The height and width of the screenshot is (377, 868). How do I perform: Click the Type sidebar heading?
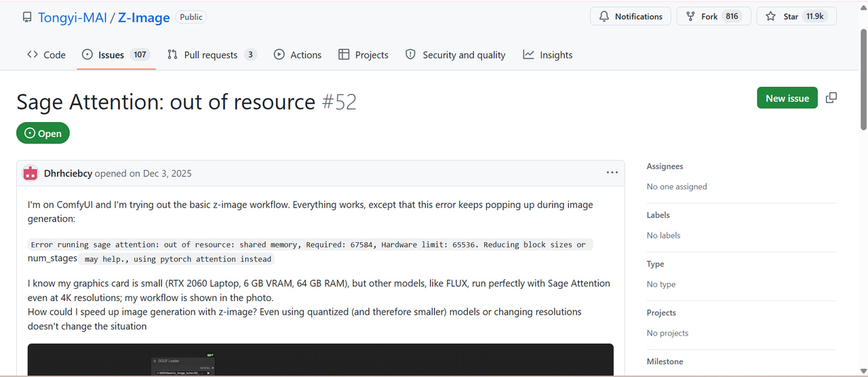pos(656,264)
